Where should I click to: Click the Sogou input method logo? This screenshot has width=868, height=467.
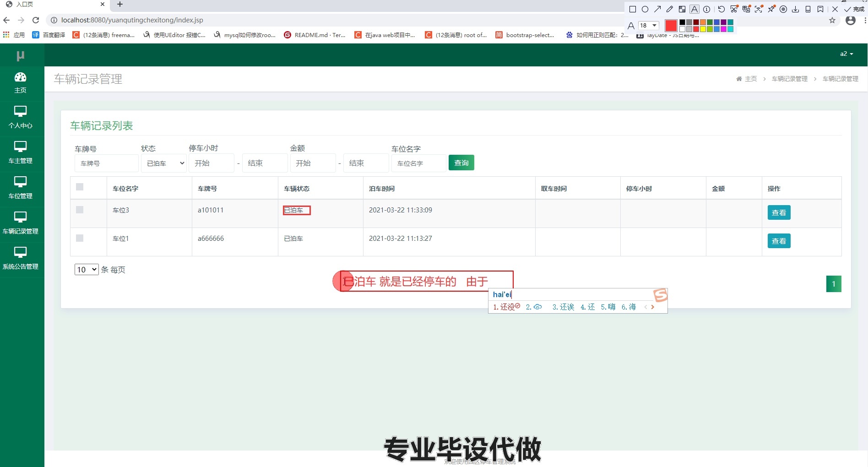pos(660,295)
